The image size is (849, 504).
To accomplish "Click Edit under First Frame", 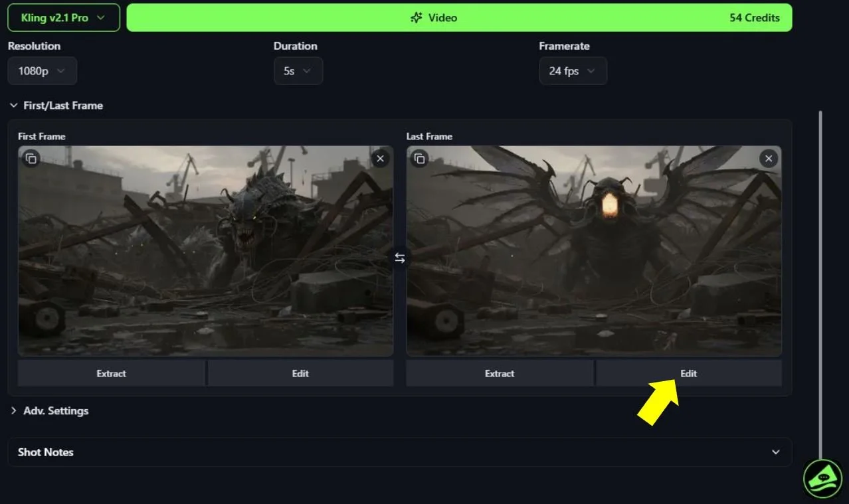I will tap(300, 373).
